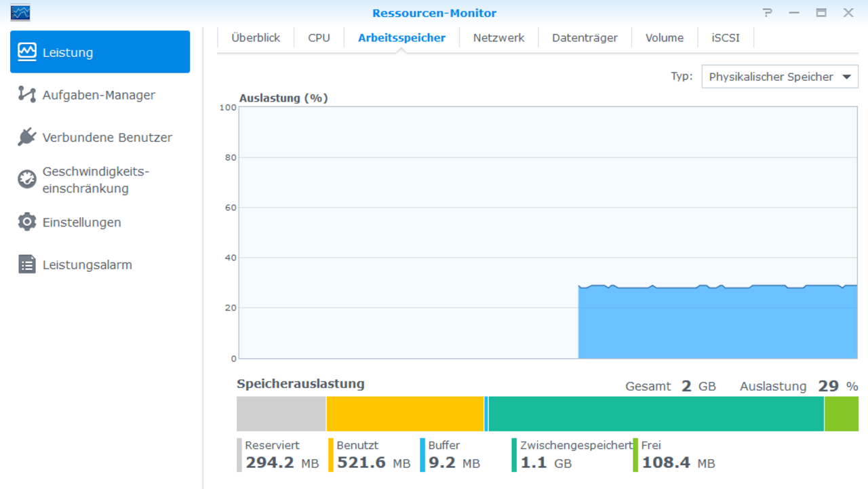Click the Ressourcen-Monitor app icon in title bar
Screen dimensions: 868x489
[x=20, y=13]
